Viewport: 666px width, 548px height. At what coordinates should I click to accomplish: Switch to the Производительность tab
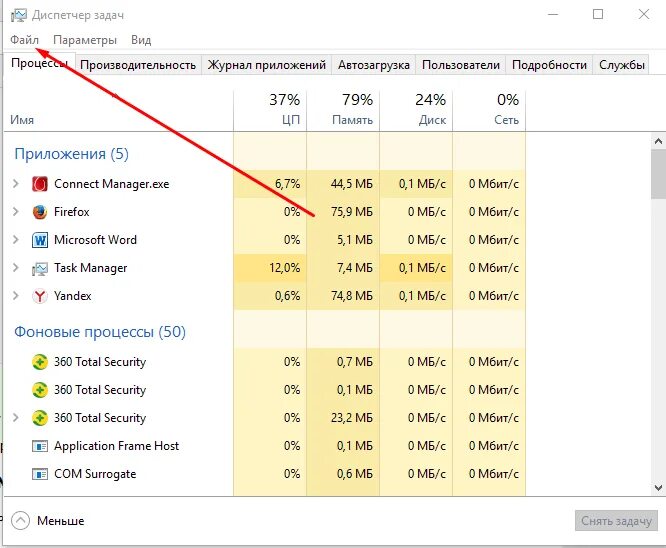(x=138, y=65)
